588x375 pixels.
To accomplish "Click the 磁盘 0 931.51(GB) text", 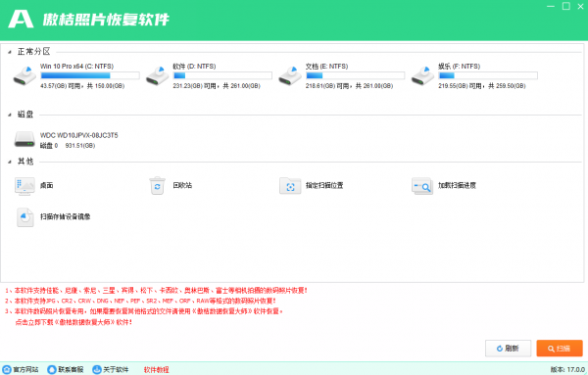I will [68, 146].
